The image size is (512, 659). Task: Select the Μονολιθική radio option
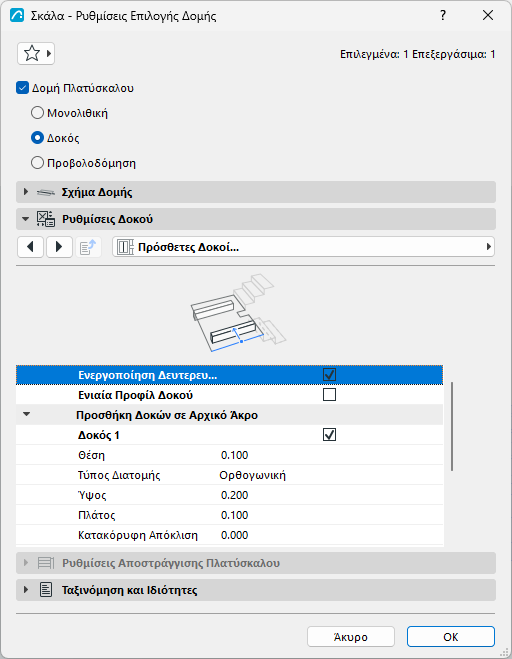point(37,113)
